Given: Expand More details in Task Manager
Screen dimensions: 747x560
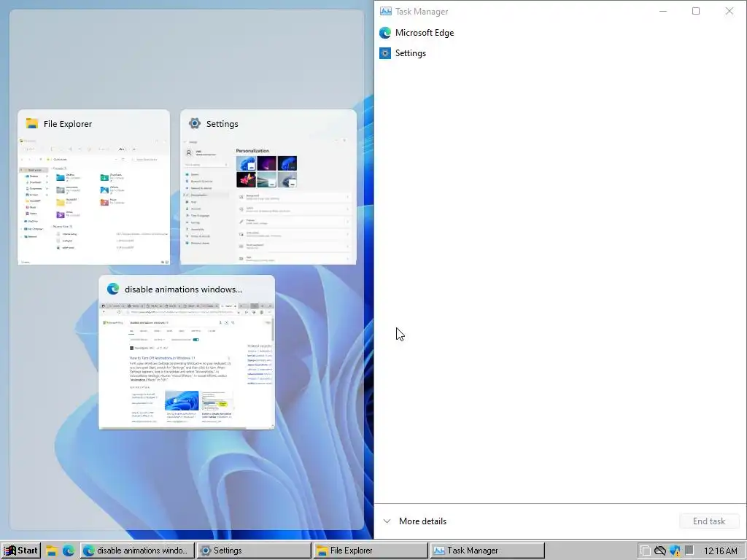Looking at the screenshot, I should [415, 521].
